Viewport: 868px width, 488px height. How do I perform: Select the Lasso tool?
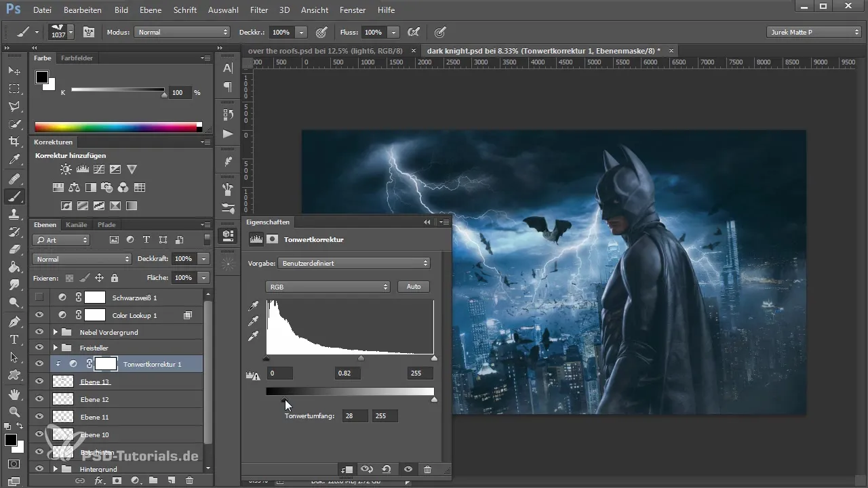click(x=14, y=106)
